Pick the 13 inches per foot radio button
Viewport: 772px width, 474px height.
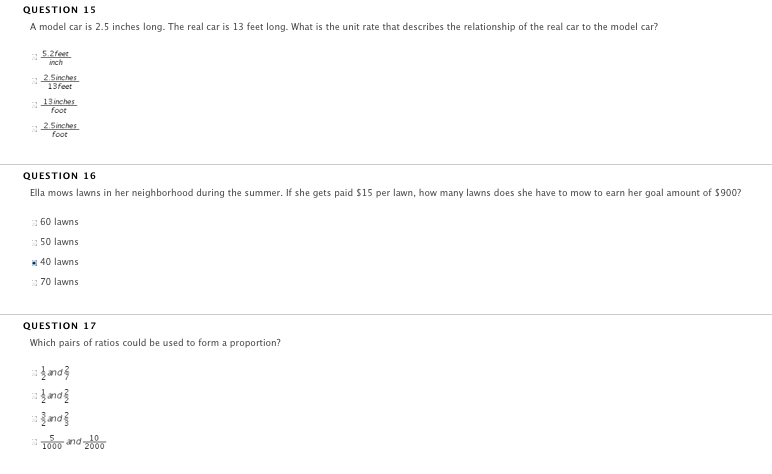coord(34,105)
